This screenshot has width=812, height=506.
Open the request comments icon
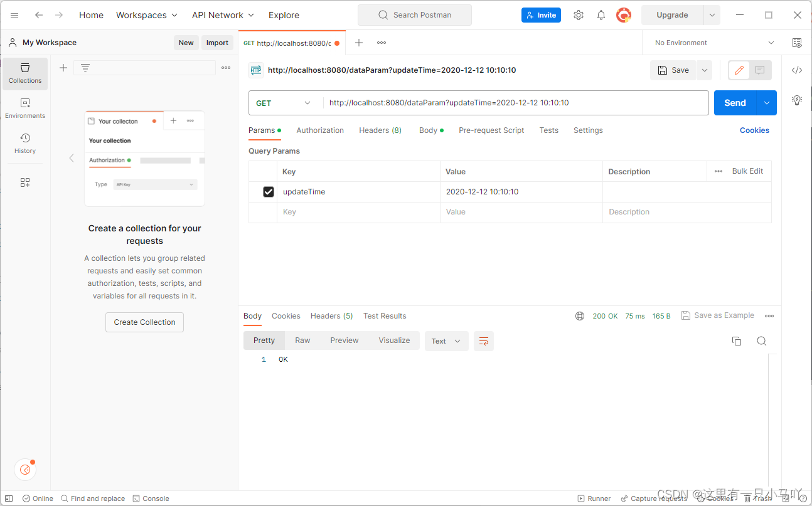pyautogui.click(x=760, y=70)
